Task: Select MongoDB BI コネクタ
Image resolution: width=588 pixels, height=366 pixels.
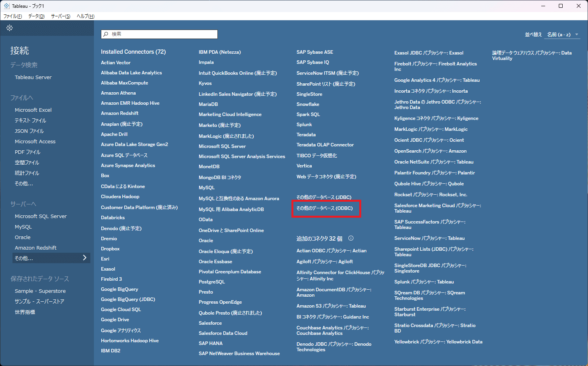Action: pyautogui.click(x=220, y=178)
